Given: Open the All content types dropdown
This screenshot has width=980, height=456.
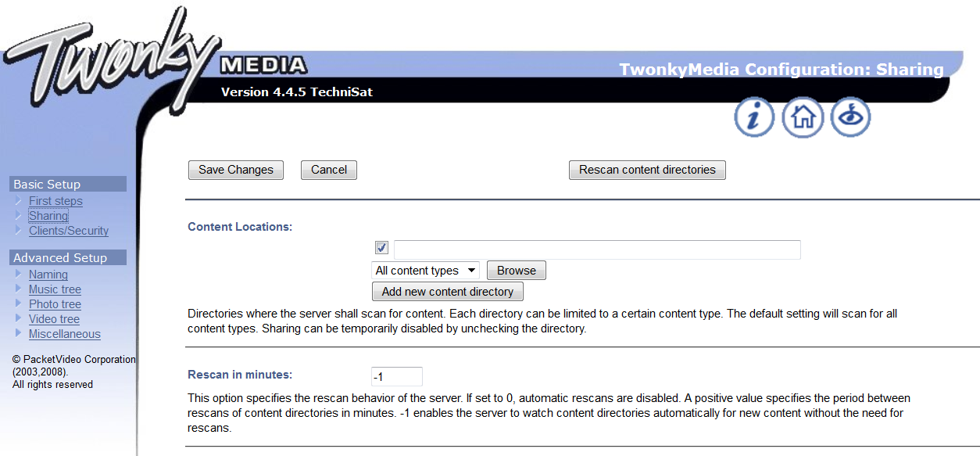Looking at the screenshot, I should (426, 271).
